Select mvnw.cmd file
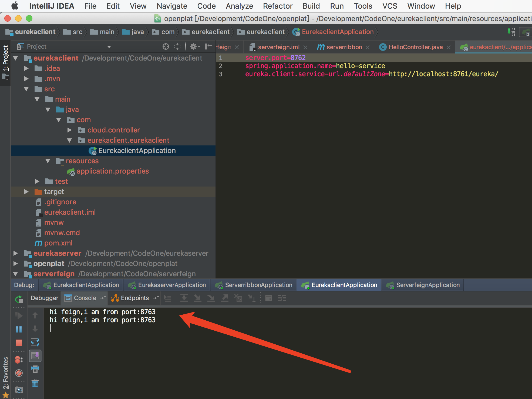 pos(62,233)
